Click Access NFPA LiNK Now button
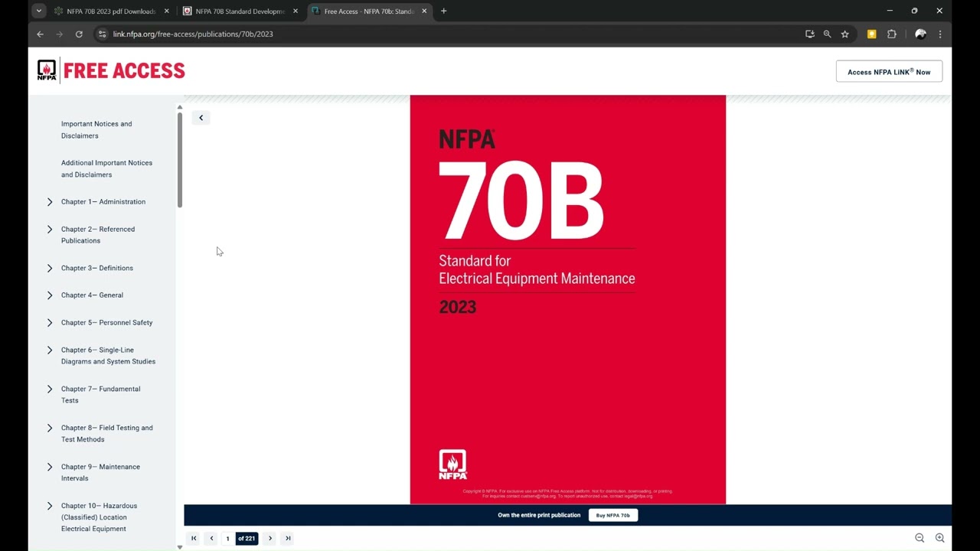This screenshot has width=980, height=551. pos(889,71)
